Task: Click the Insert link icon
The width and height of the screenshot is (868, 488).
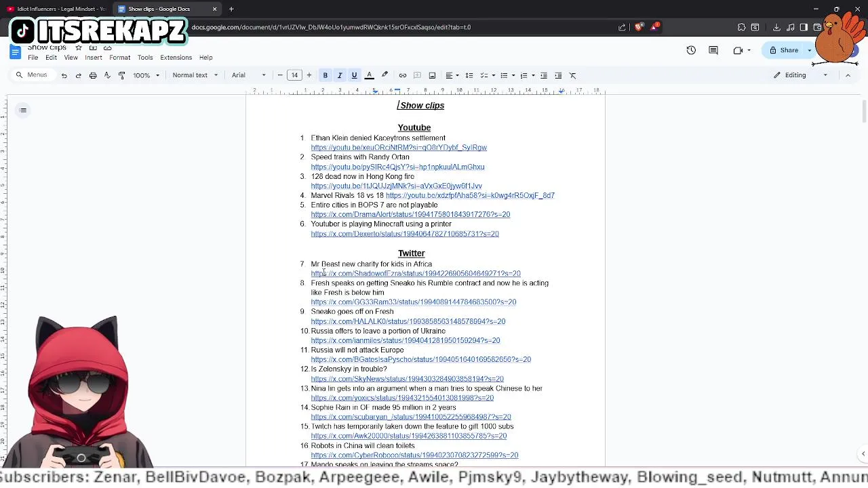Action: tap(403, 75)
